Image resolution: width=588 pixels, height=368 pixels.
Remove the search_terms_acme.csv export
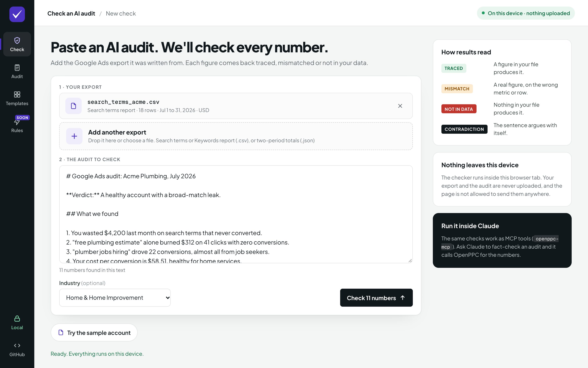400,106
